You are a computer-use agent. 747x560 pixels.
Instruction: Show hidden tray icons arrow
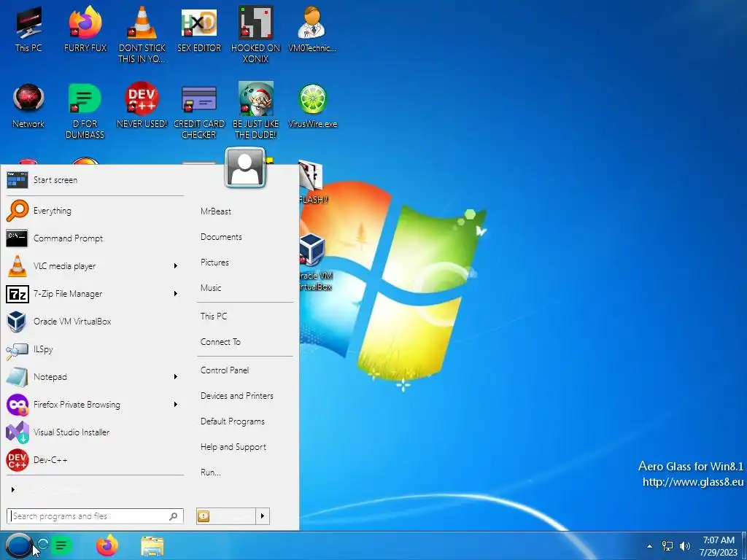coord(649,546)
